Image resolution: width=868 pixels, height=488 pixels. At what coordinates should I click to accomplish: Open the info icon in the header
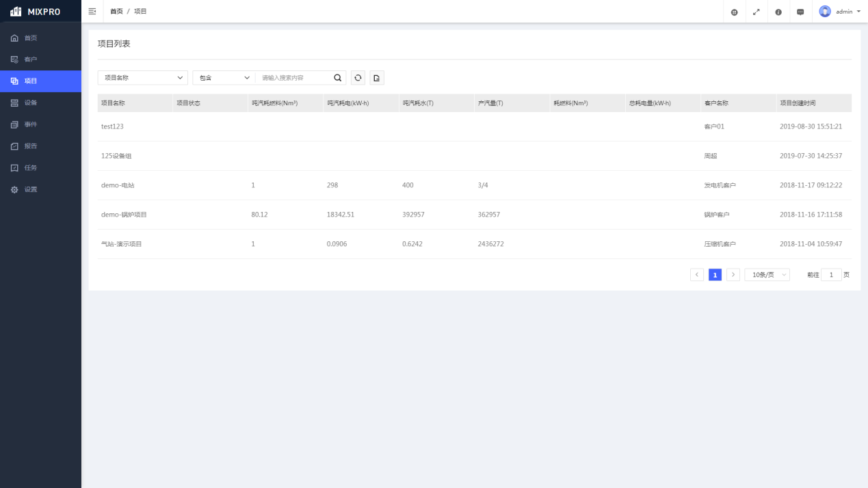778,12
